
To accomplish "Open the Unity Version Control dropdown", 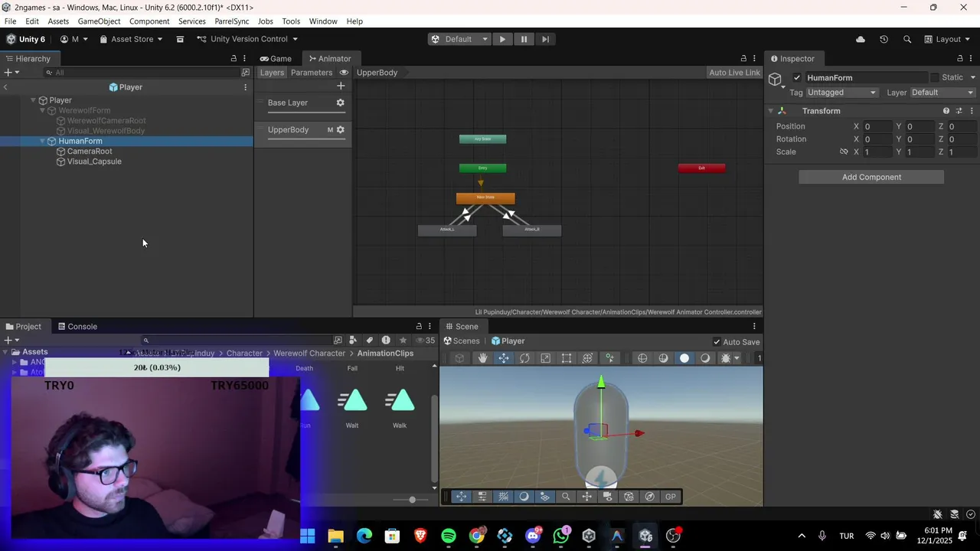I will pos(247,39).
